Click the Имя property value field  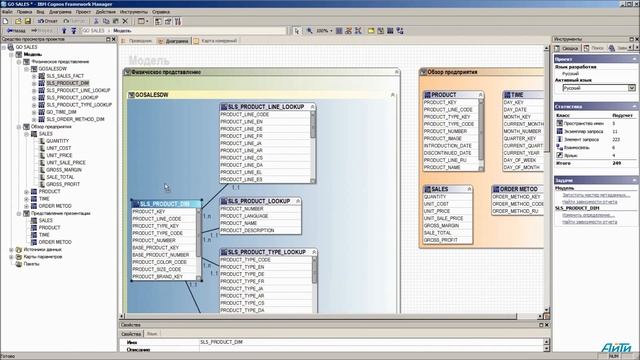click(x=371, y=342)
